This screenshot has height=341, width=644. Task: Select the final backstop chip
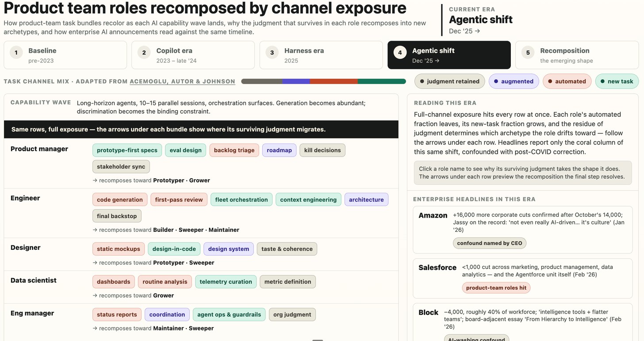pos(117,216)
